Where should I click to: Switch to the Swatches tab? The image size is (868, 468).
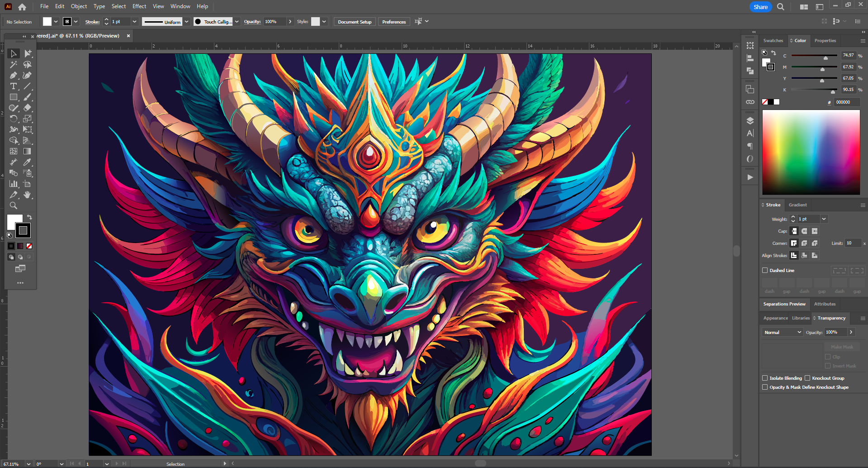(773, 41)
